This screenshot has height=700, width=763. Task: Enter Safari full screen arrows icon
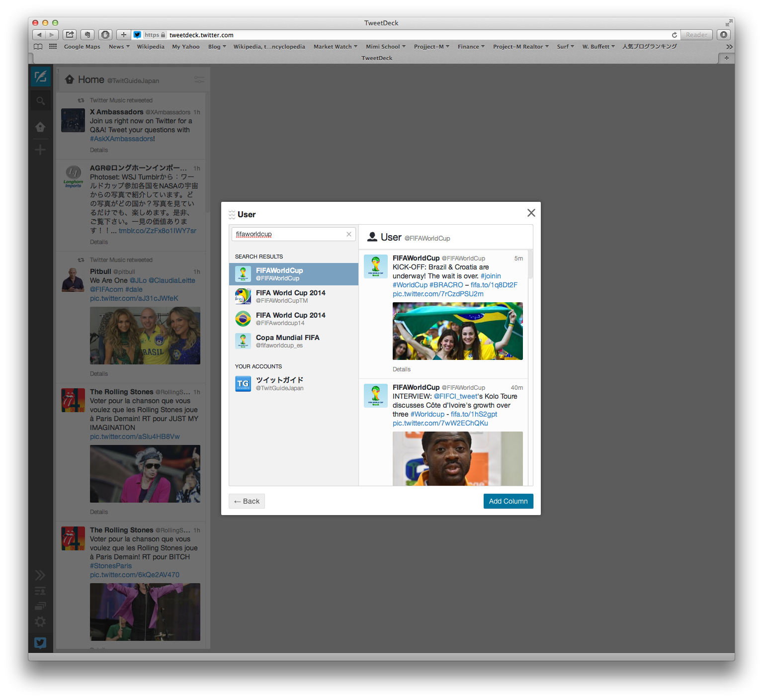pyautogui.click(x=729, y=23)
